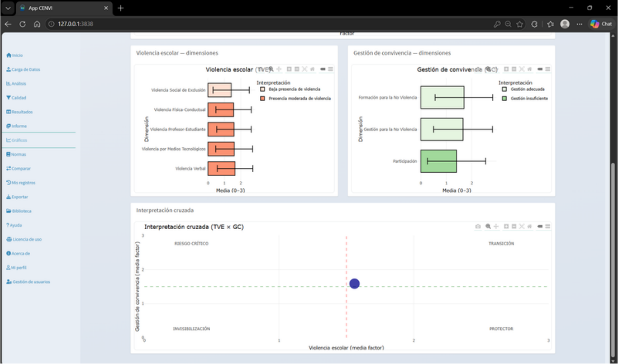Viewport: 619px width, 364px height.
Task: Toggle 'Presencia moderada de violencia' legend series
Action: point(296,98)
